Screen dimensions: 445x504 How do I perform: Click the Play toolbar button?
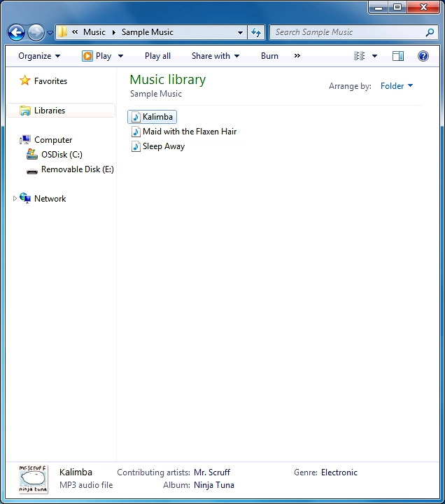tap(97, 56)
